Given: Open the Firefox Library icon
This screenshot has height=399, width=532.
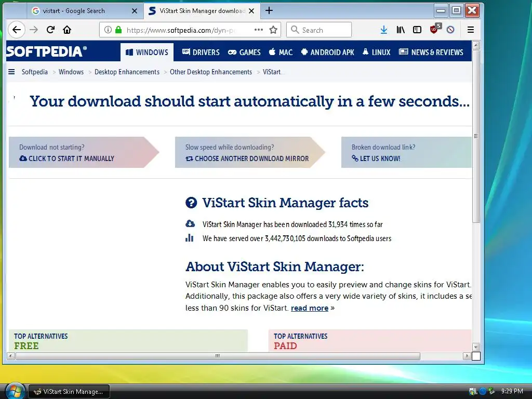Looking at the screenshot, I should [401, 30].
